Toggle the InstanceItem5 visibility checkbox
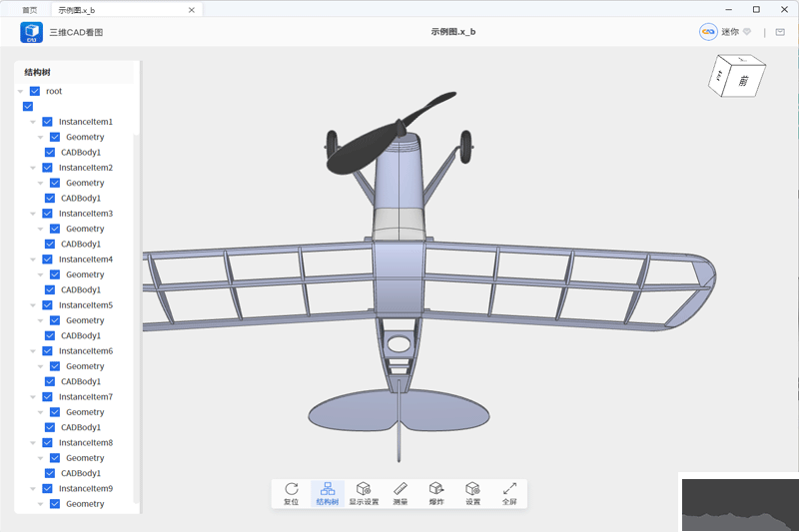The height and width of the screenshot is (532, 799). 47,305
